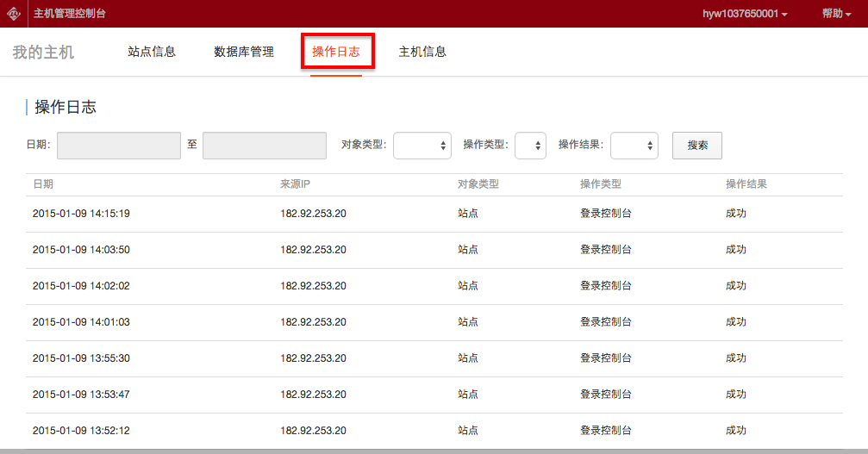Click the start date input field
868x454 pixels.
pos(119,146)
